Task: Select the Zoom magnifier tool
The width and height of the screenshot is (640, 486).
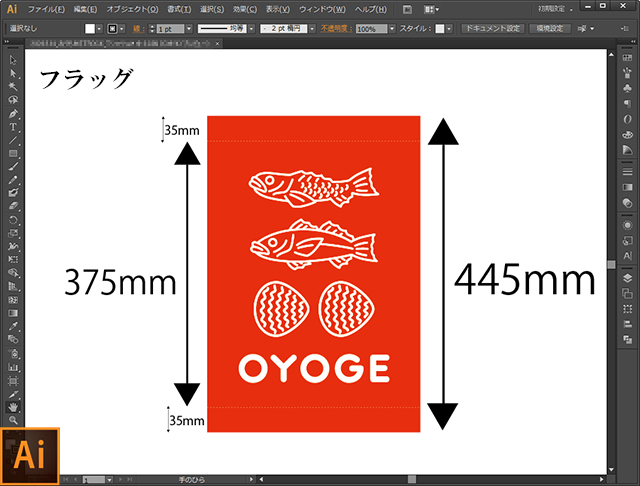Action: pyautogui.click(x=13, y=420)
